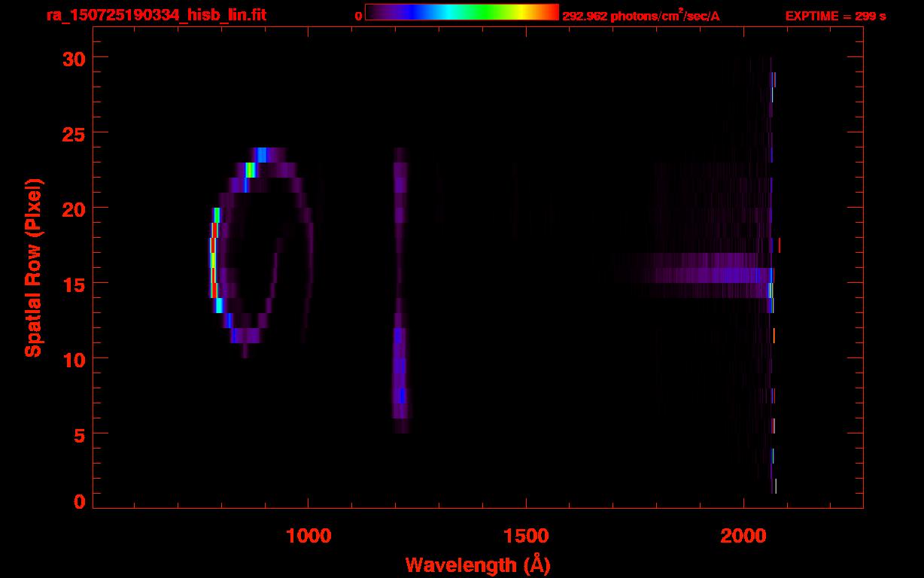The height and width of the screenshot is (578, 924).
Task: Click the bright red left edge of the ring emission
Action: 213,260
